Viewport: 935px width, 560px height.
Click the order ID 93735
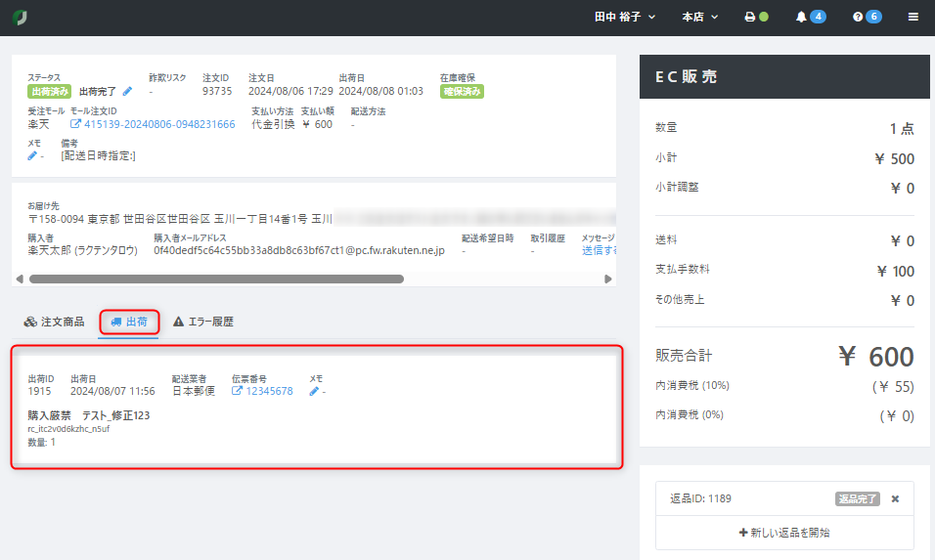click(217, 91)
